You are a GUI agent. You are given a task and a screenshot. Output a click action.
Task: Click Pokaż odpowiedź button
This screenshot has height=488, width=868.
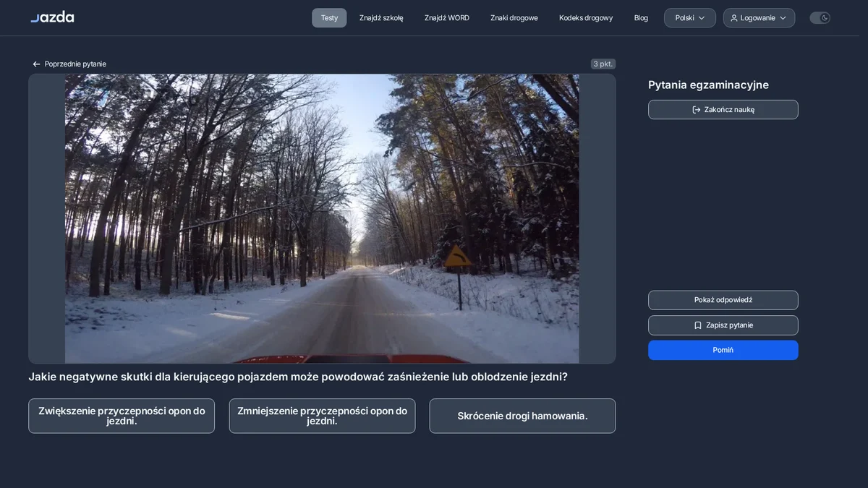[723, 300]
